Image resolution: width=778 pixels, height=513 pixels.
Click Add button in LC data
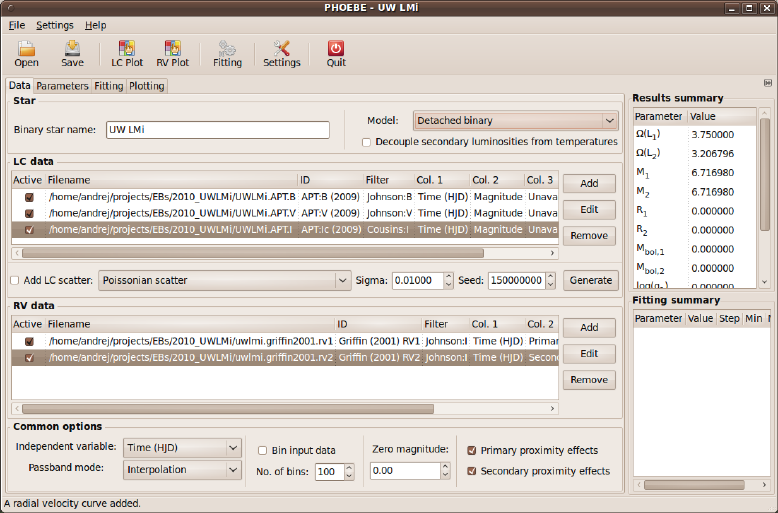coord(589,184)
